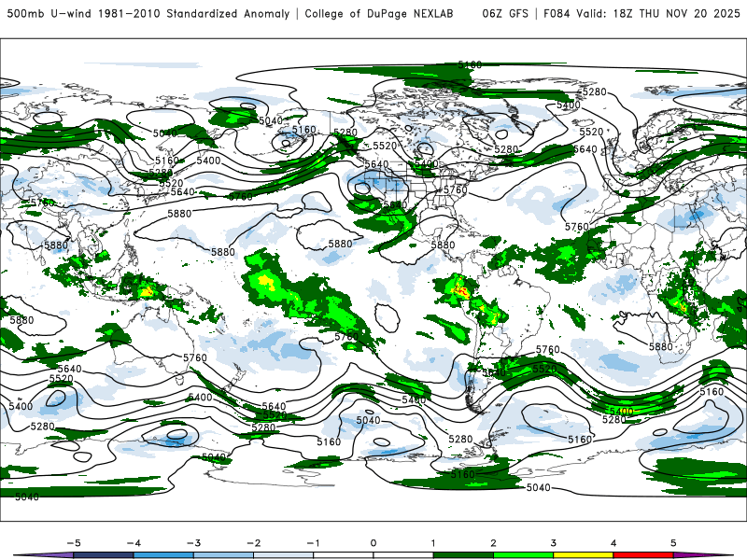Select the bright green 2 to 3 legend swatch
Image resolution: width=747 pixels, height=560 pixels.
(523, 555)
